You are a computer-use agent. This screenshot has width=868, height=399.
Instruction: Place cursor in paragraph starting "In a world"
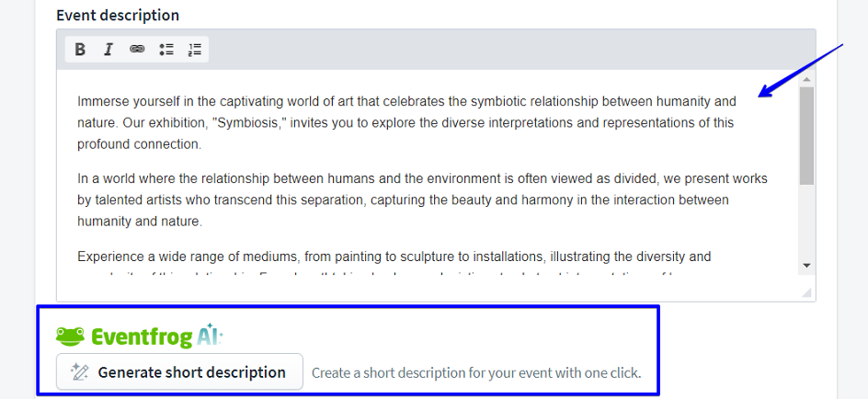[405, 199]
